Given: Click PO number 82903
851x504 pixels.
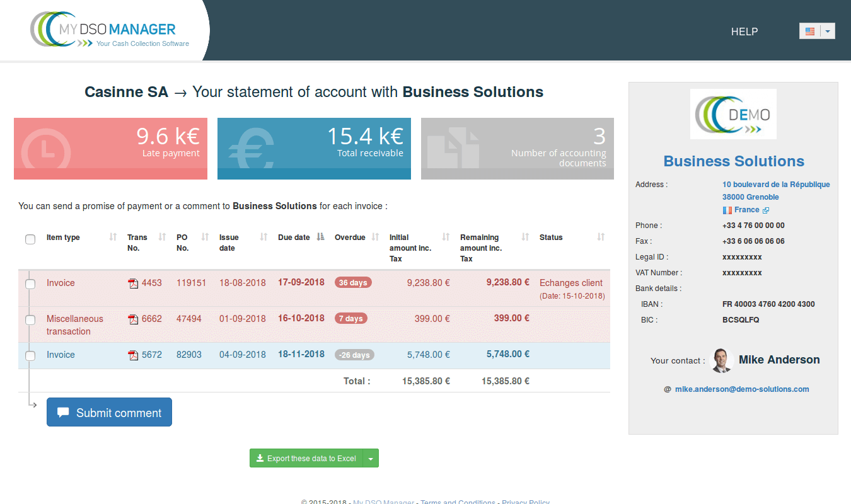Looking at the screenshot, I should click(x=189, y=355).
